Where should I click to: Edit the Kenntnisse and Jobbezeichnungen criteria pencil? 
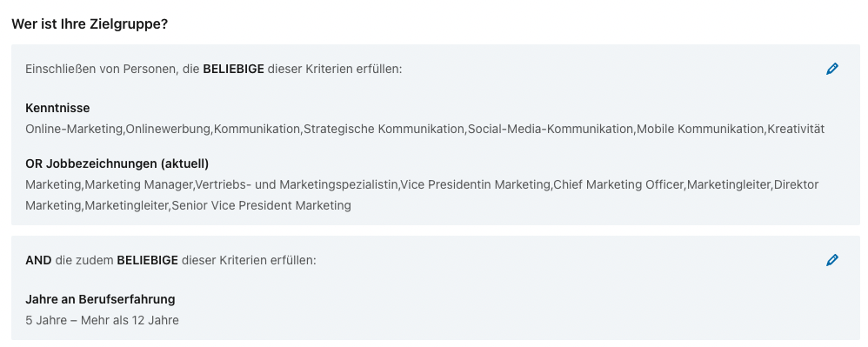point(832,69)
